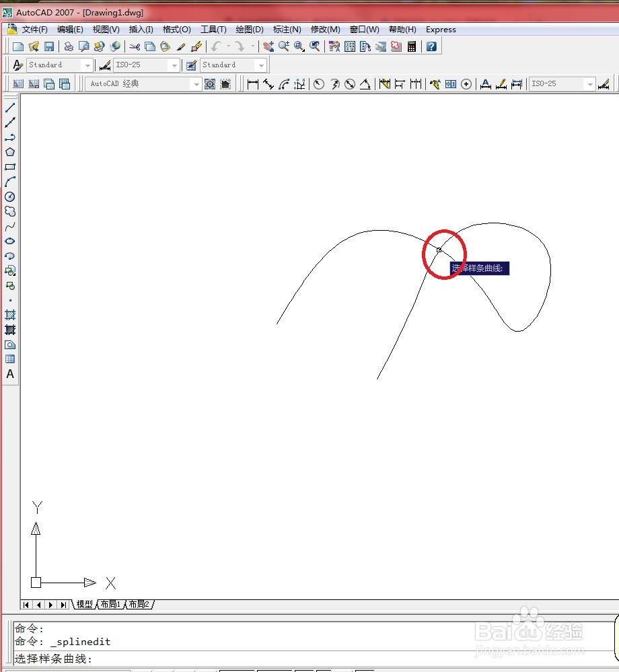Select the Region tool

click(x=10, y=344)
